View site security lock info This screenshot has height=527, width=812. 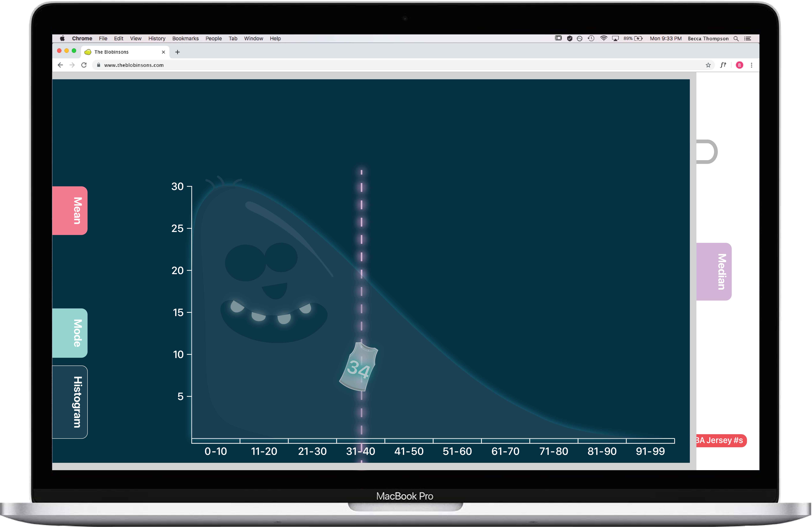[99, 65]
